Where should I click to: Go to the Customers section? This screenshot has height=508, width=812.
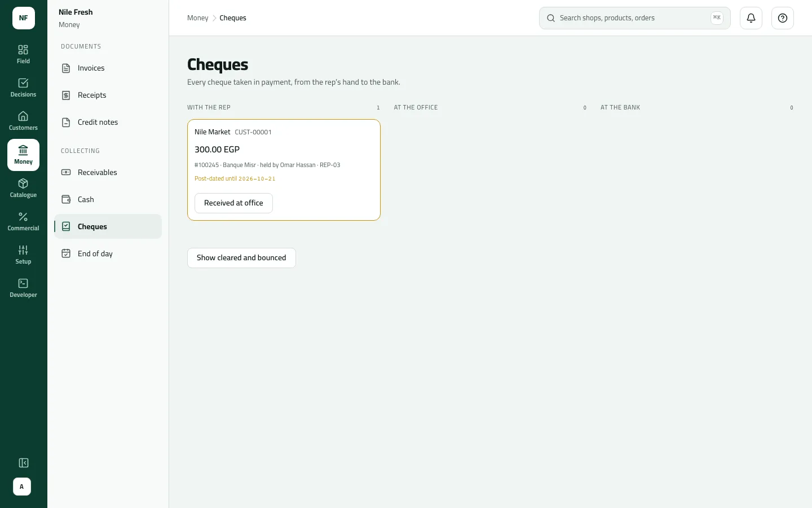pyautogui.click(x=23, y=121)
